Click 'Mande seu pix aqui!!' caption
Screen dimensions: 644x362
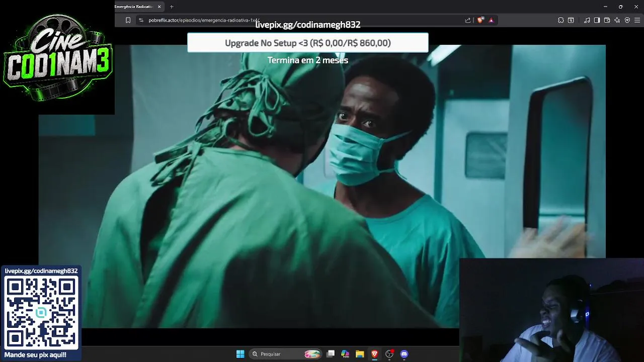pos(35,355)
